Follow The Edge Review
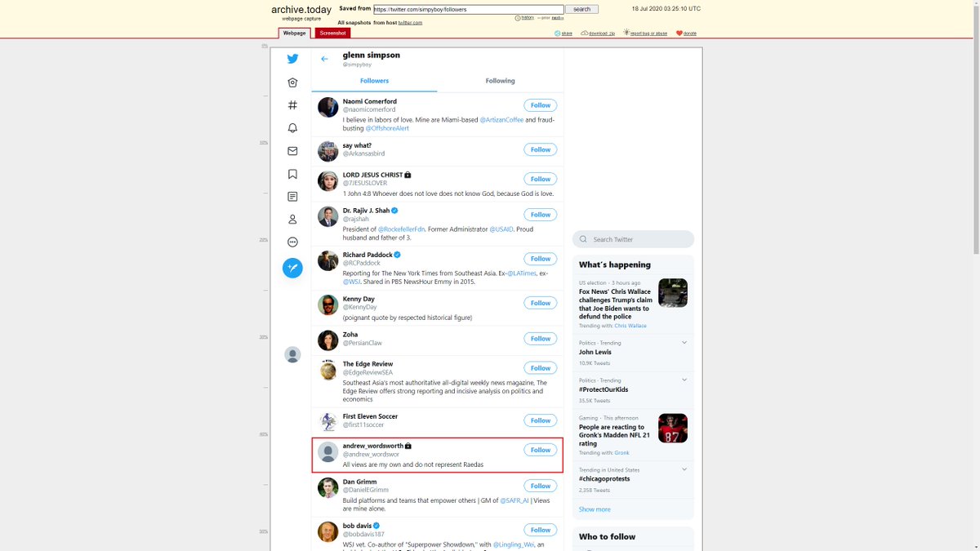This screenshot has width=980, height=551. [541, 368]
